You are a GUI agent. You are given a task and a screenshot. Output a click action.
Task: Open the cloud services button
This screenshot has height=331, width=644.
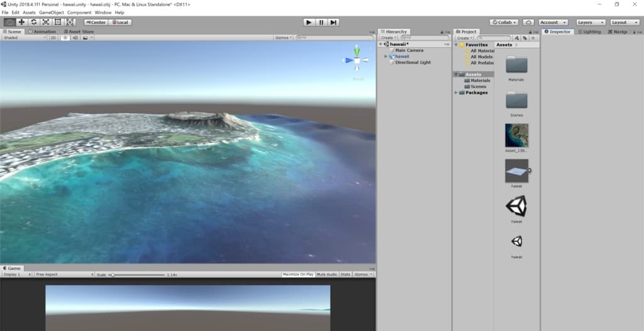tap(528, 22)
